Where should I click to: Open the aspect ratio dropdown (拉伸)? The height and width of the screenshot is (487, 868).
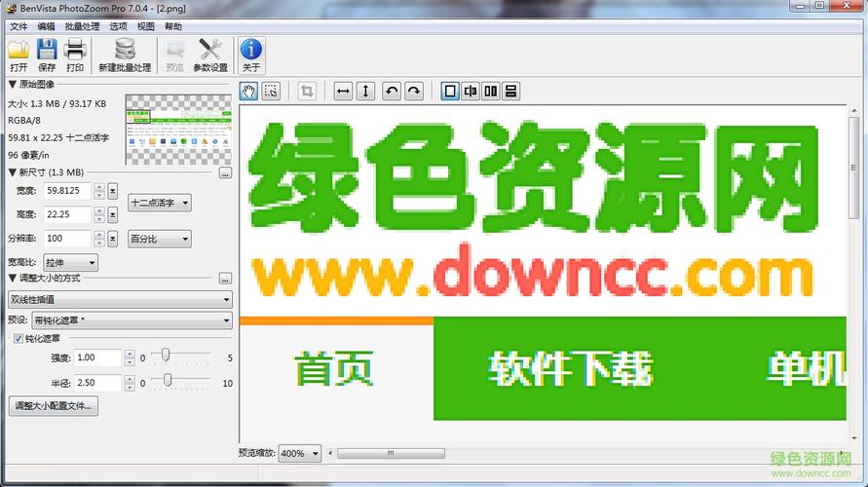(71, 262)
